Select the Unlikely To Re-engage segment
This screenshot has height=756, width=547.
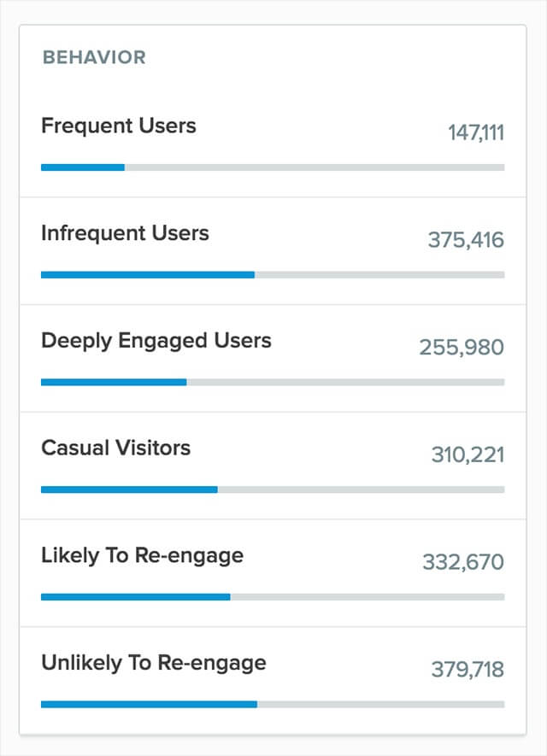[x=152, y=662]
